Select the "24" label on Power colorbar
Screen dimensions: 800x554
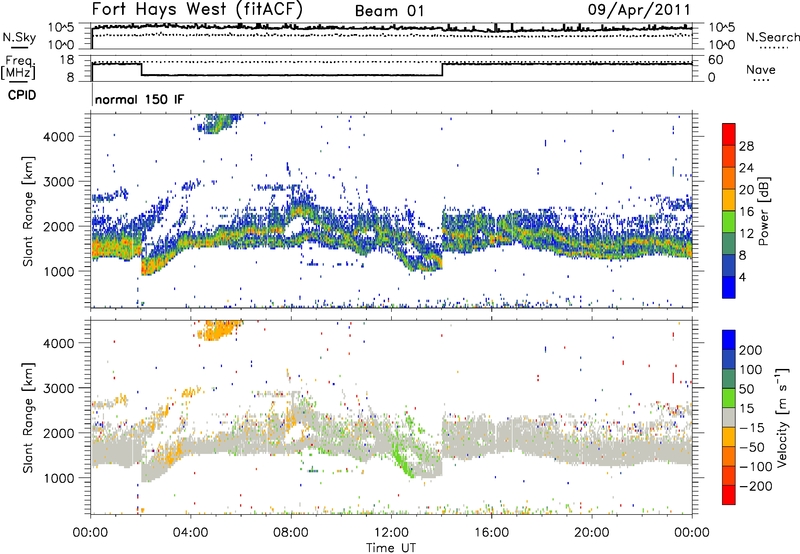746,168
